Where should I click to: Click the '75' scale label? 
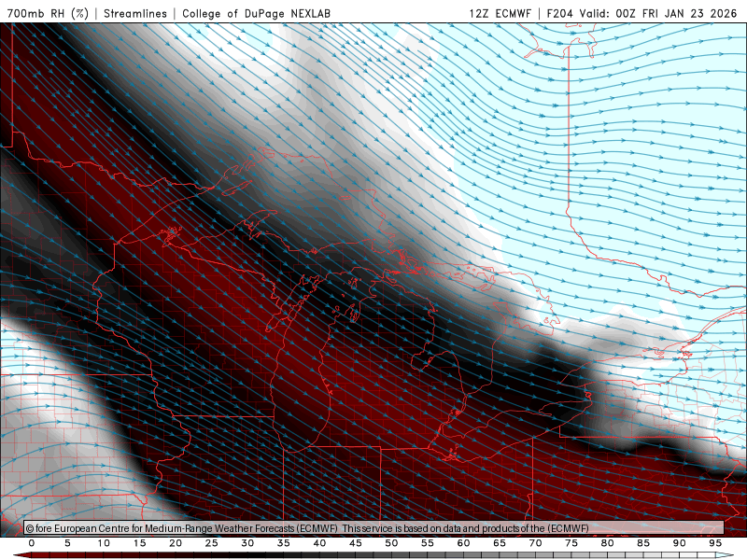pyautogui.click(x=571, y=543)
